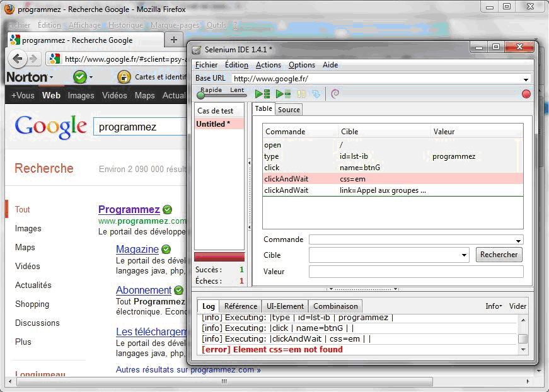Click the Norton safe badge beside Magazine result
Image resolution: width=549 pixels, height=392 pixels.
[x=166, y=249]
